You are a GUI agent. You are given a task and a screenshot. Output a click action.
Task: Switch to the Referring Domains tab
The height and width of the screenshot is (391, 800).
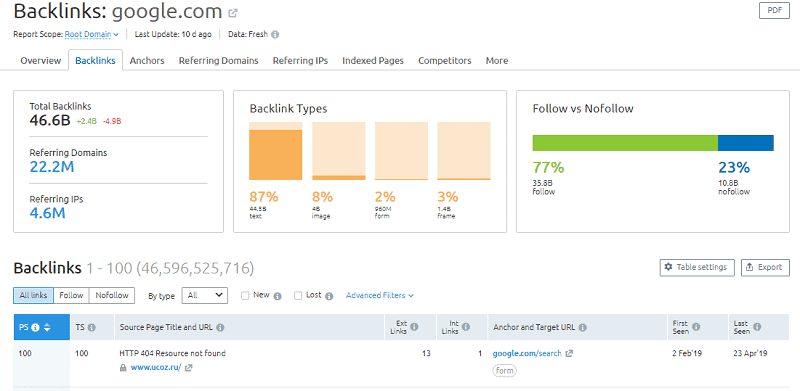(218, 61)
